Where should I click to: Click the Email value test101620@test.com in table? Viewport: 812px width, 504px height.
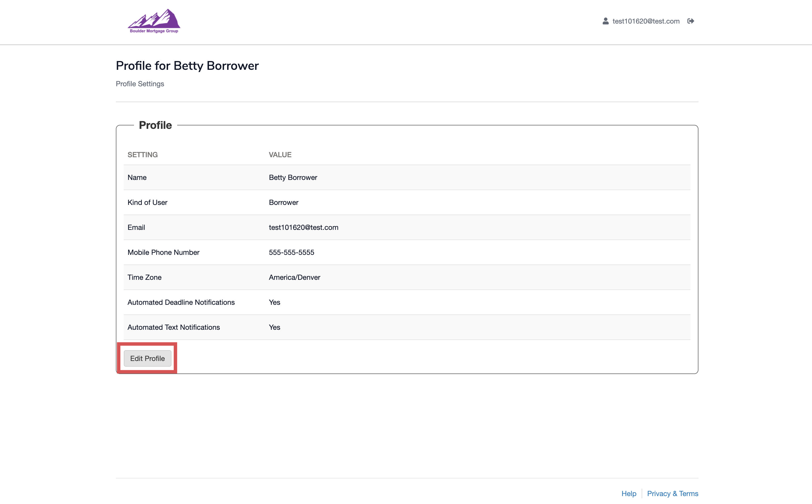pyautogui.click(x=303, y=227)
